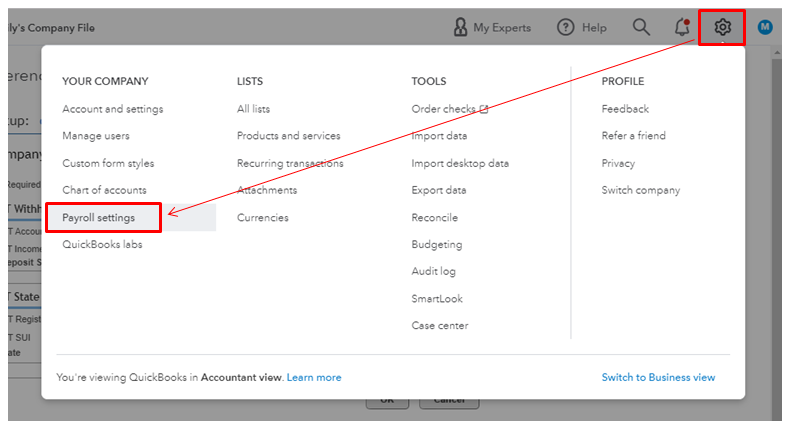
Task: Open Account and settings
Action: (113, 109)
